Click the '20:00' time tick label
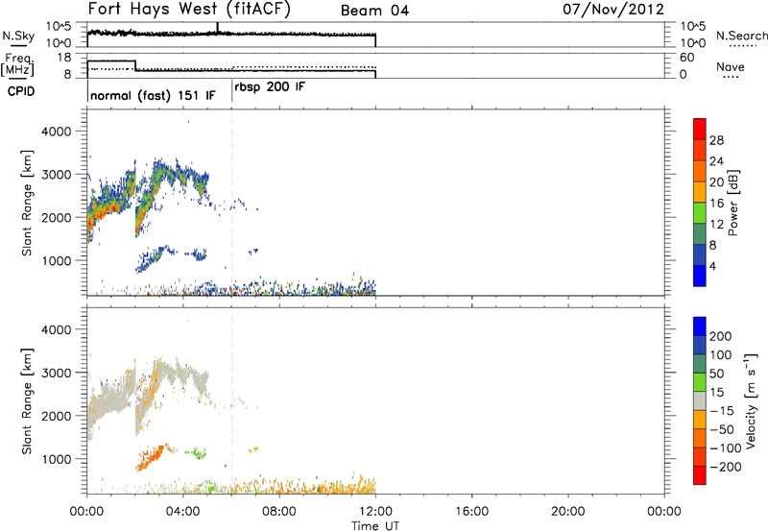Screen dimensions: 768x532 click(x=567, y=512)
